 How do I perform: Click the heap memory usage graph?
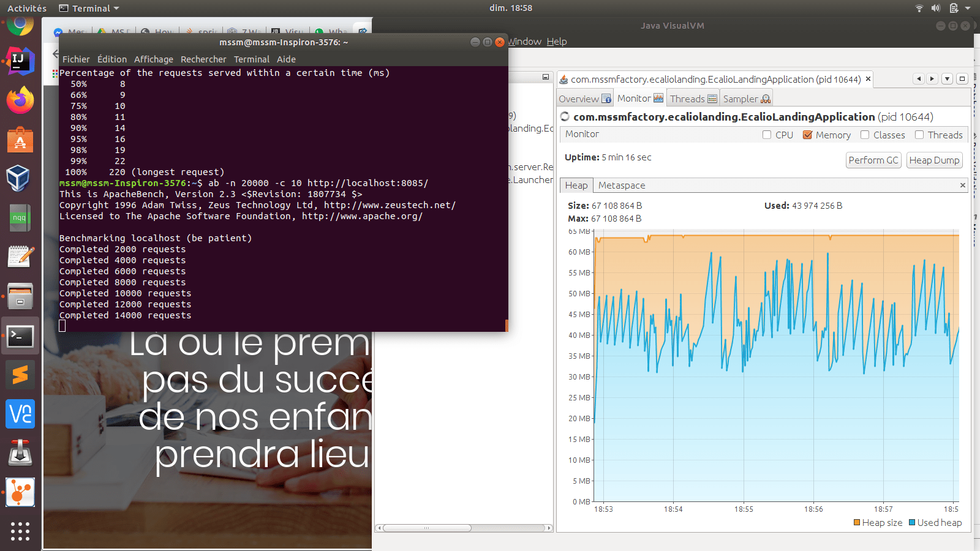pyautogui.click(x=777, y=366)
